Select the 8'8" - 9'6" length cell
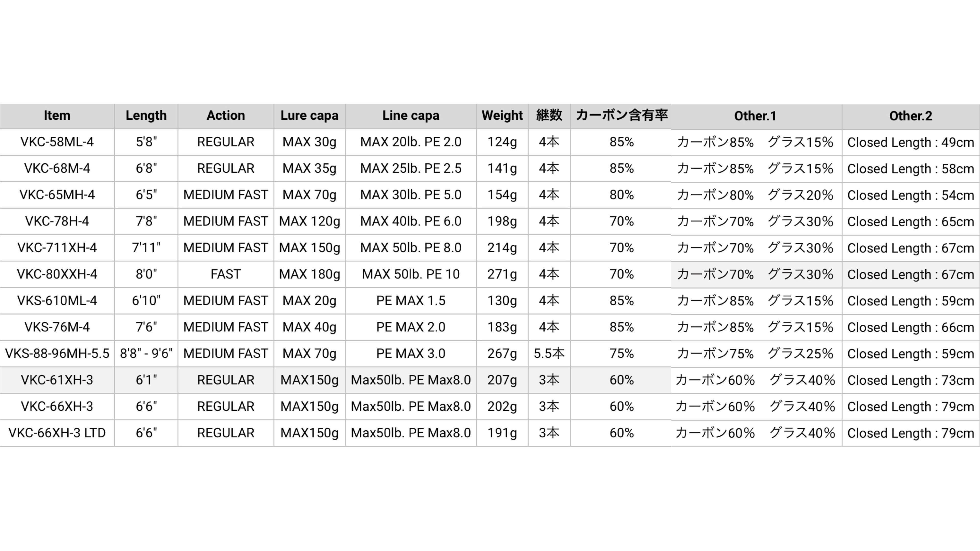980x551 pixels. click(146, 354)
